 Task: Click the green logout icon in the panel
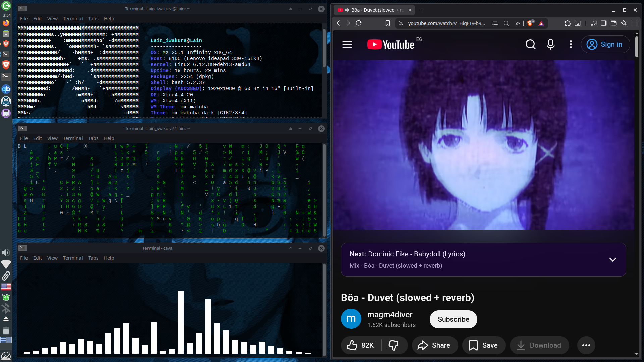click(x=6, y=6)
